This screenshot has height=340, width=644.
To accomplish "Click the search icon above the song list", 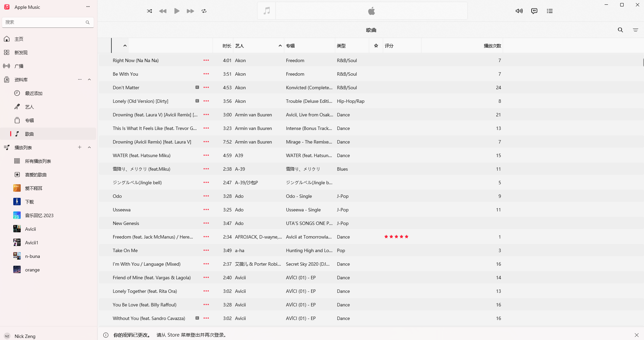I will [x=620, y=30].
